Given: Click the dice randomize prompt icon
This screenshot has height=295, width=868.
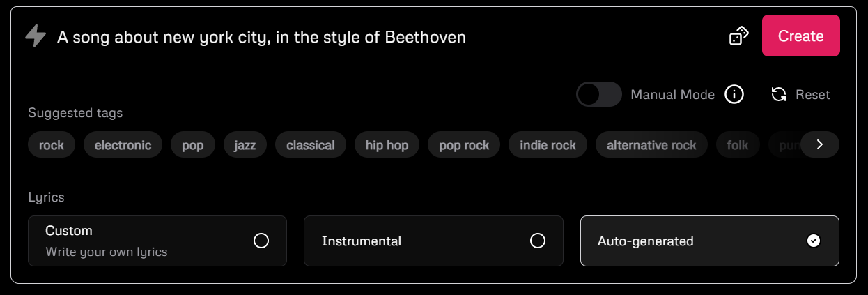Looking at the screenshot, I should point(738,36).
